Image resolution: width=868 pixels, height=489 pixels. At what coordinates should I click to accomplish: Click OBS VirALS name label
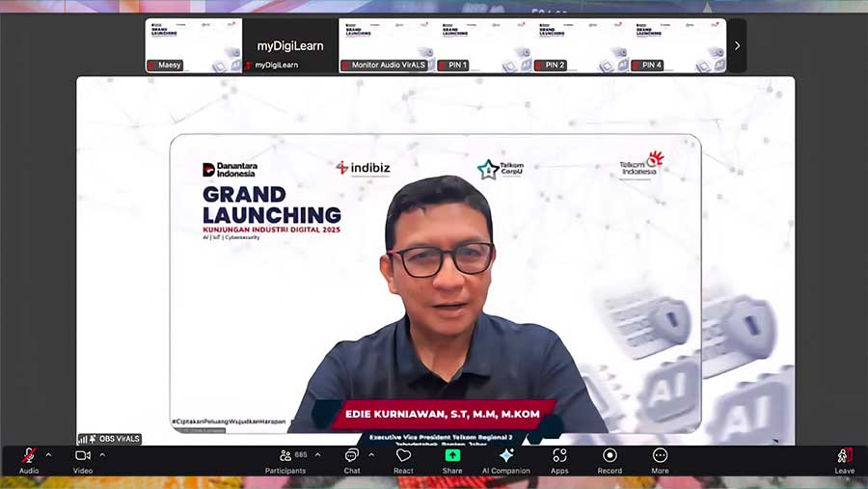click(x=119, y=439)
